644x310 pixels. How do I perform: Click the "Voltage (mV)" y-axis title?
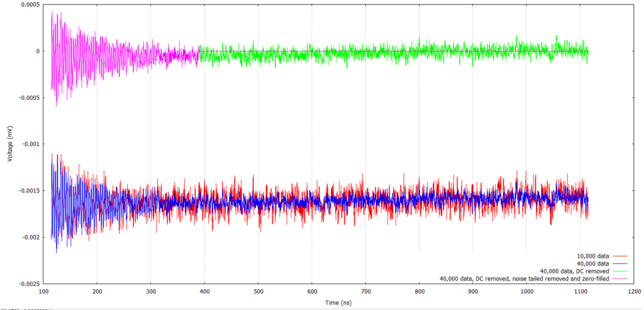coord(10,144)
